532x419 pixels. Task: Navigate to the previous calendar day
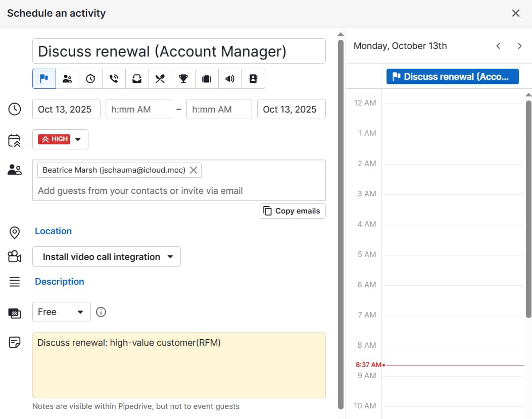498,45
